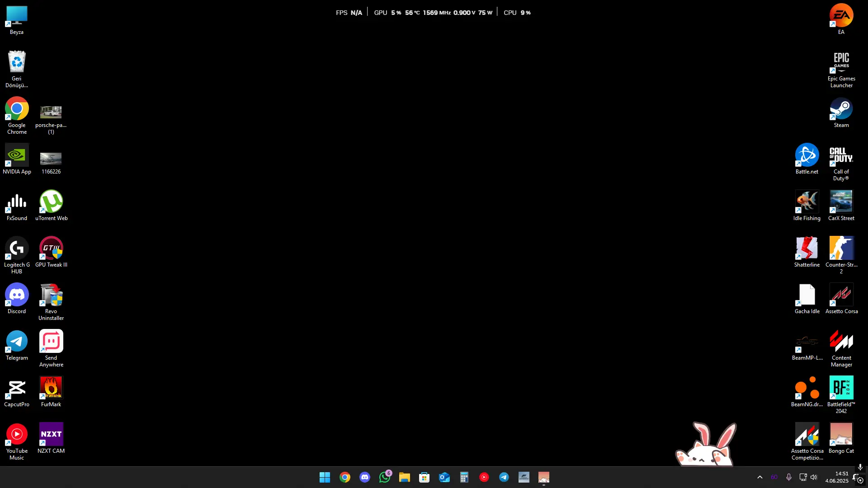This screenshot has height=488, width=868.
Task: Open Discord from the taskbar
Action: (x=364, y=477)
